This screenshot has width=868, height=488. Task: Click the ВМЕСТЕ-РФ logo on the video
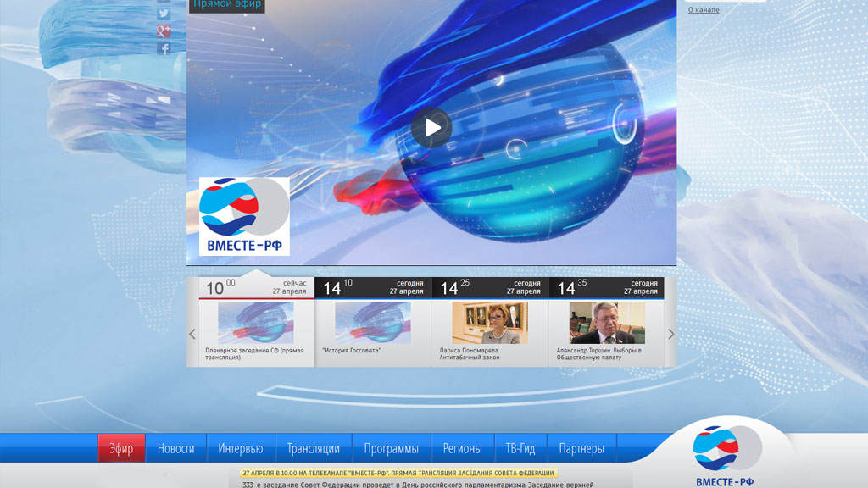point(244,216)
